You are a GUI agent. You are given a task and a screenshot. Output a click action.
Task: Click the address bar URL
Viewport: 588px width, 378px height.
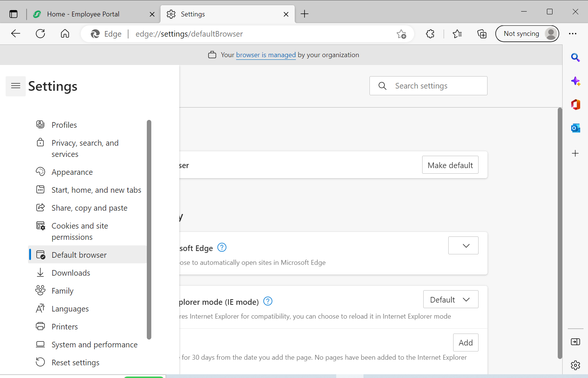(x=189, y=34)
